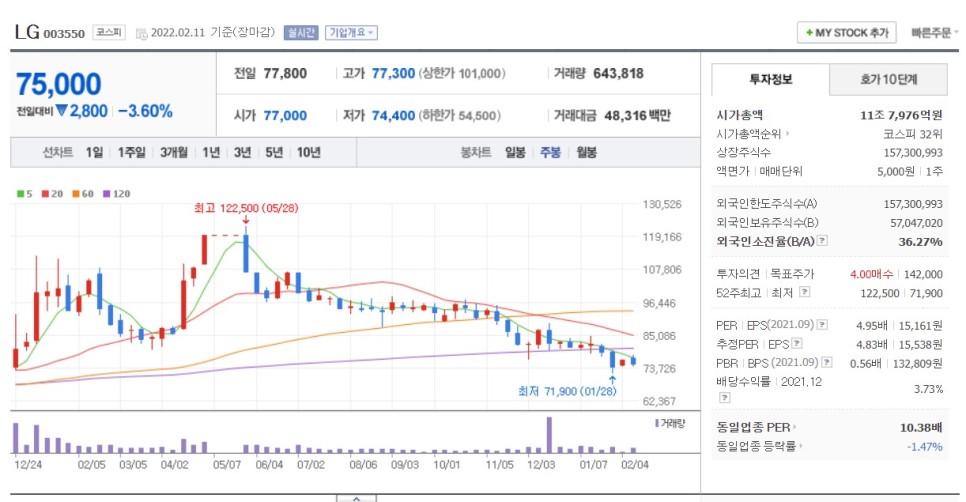Switch candle chart to 일봉
This screenshot has height=502, width=966.
[x=515, y=152]
